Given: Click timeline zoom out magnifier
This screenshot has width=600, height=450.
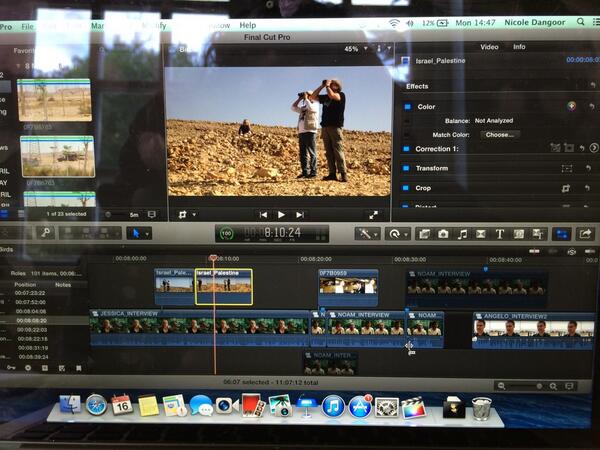Looking at the screenshot, I should [501, 386].
